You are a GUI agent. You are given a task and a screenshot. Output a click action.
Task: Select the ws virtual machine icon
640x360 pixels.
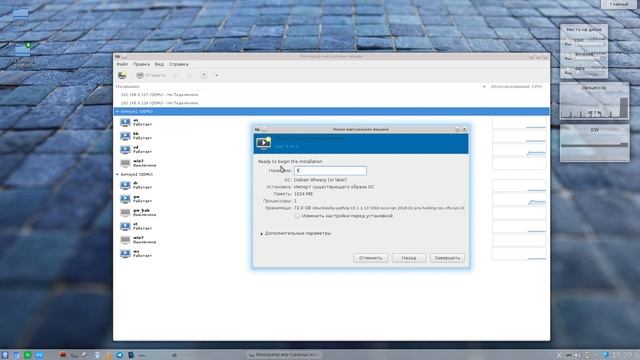125,253
